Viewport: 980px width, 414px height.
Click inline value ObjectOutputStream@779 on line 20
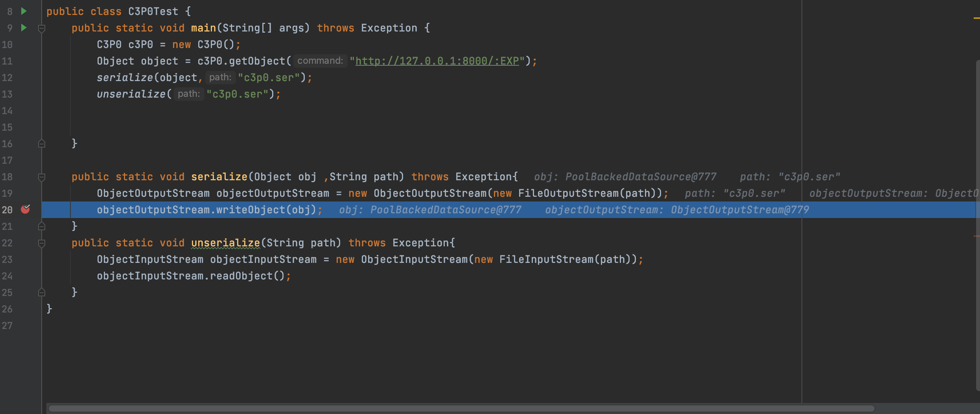[x=740, y=210]
